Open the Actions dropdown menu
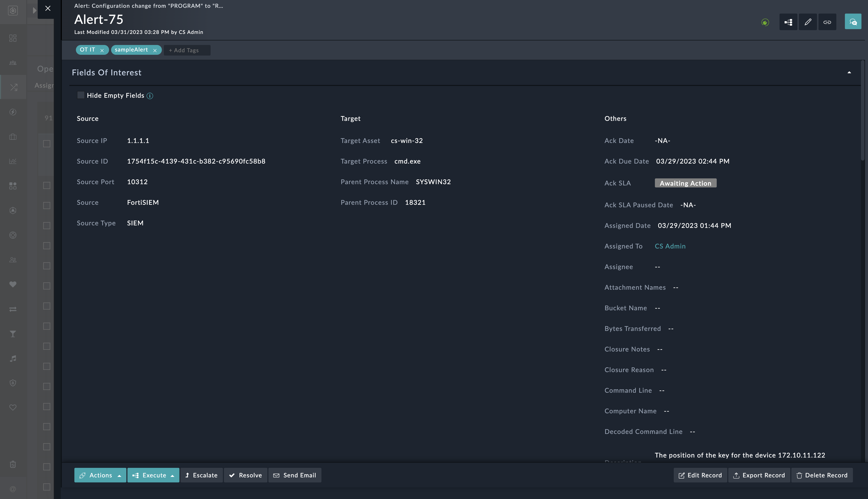This screenshot has height=499, width=868. coord(101,475)
